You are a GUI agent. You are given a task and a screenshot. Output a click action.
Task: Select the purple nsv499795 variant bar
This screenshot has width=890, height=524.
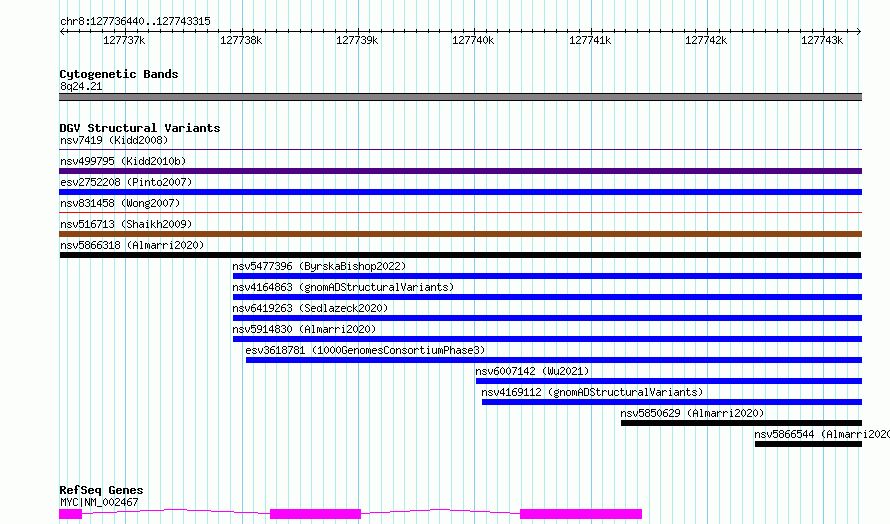[460, 171]
